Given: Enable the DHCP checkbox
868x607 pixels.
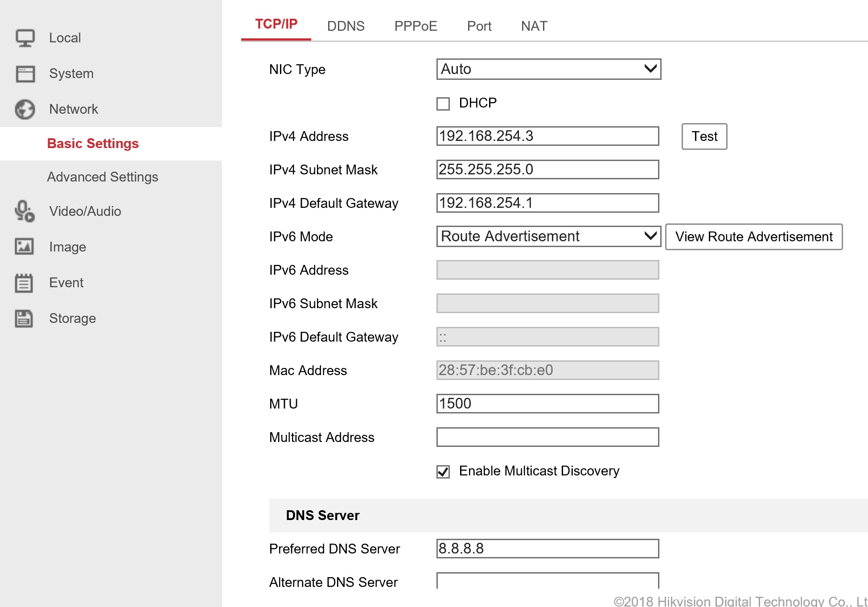Looking at the screenshot, I should pyautogui.click(x=443, y=103).
